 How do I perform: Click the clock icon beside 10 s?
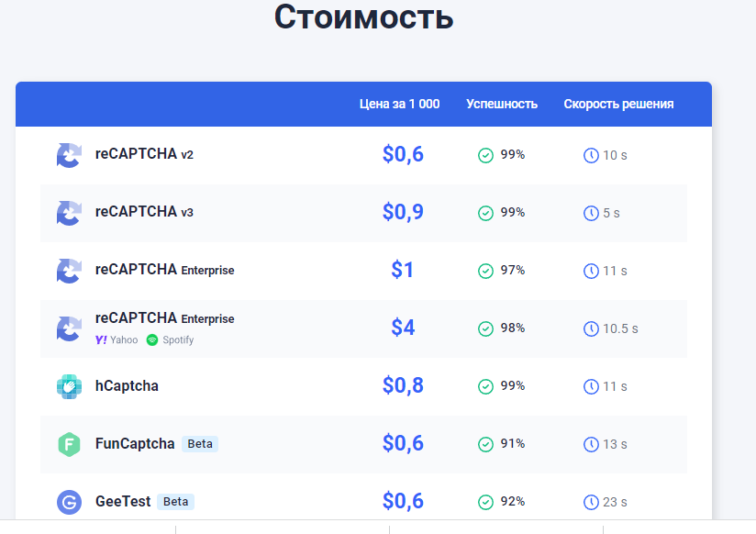coord(591,155)
